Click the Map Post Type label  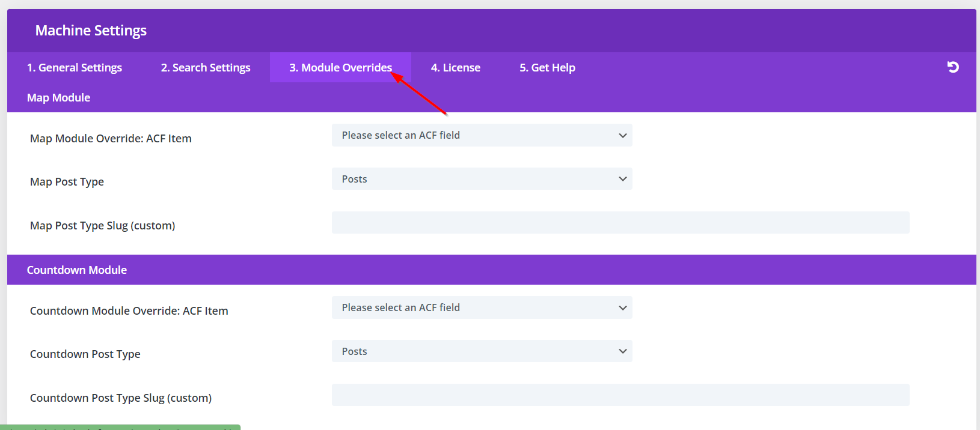(67, 182)
